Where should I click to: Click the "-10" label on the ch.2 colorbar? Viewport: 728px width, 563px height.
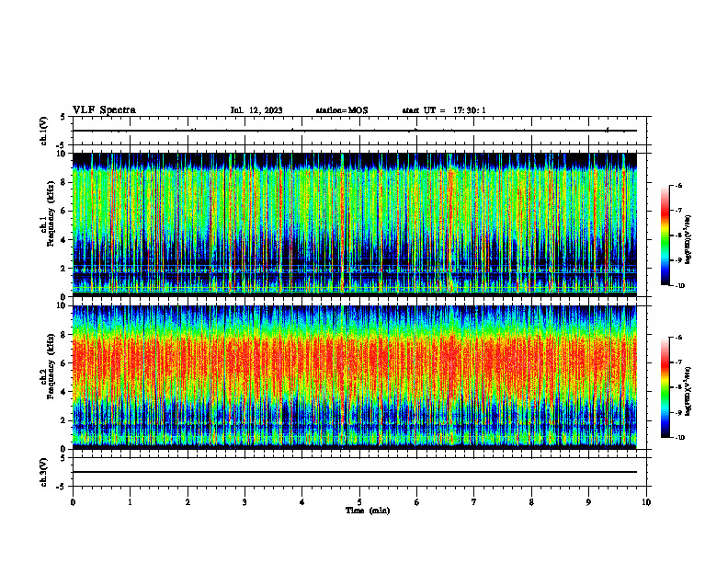pos(680,438)
